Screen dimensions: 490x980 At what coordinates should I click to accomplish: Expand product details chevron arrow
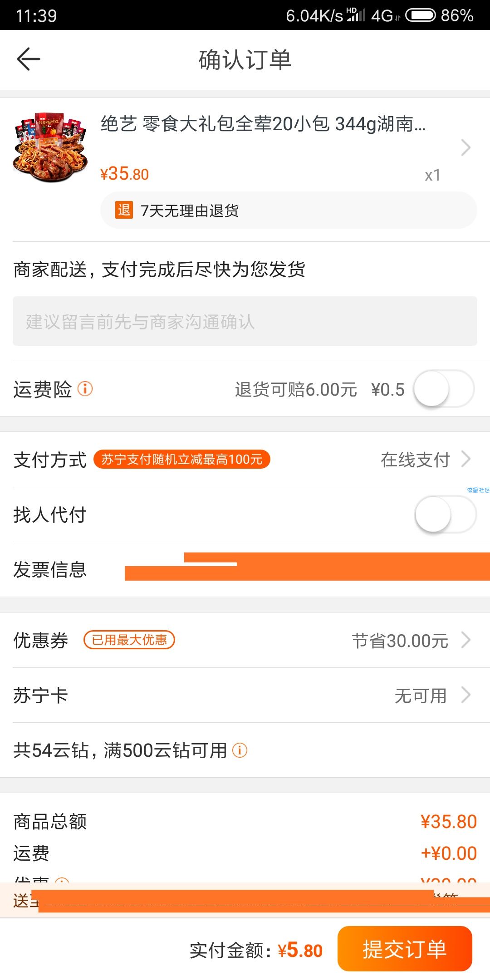[x=465, y=147]
